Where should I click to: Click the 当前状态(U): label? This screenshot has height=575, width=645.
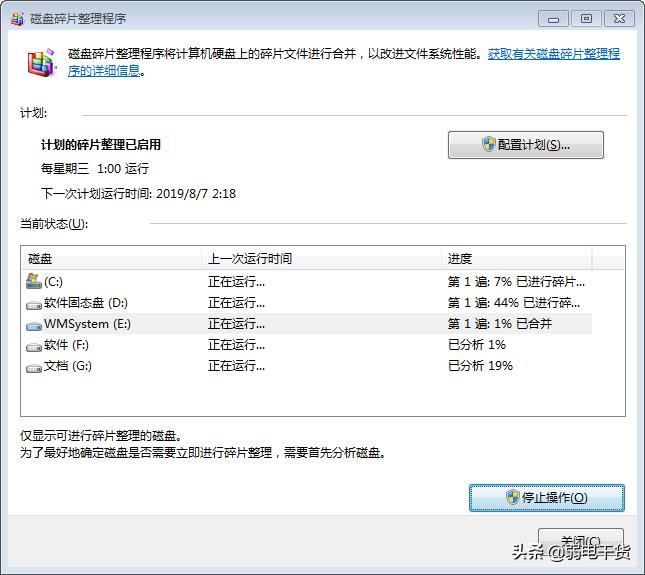pyautogui.click(x=54, y=224)
